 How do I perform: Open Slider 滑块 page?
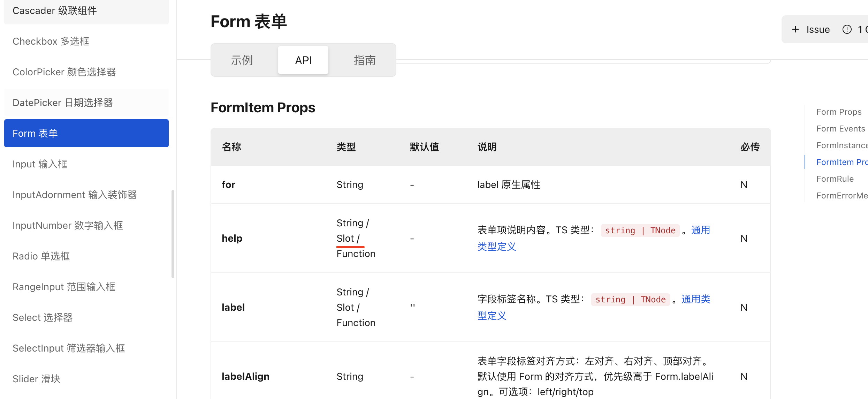pyautogui.click(x=86, y=379)
